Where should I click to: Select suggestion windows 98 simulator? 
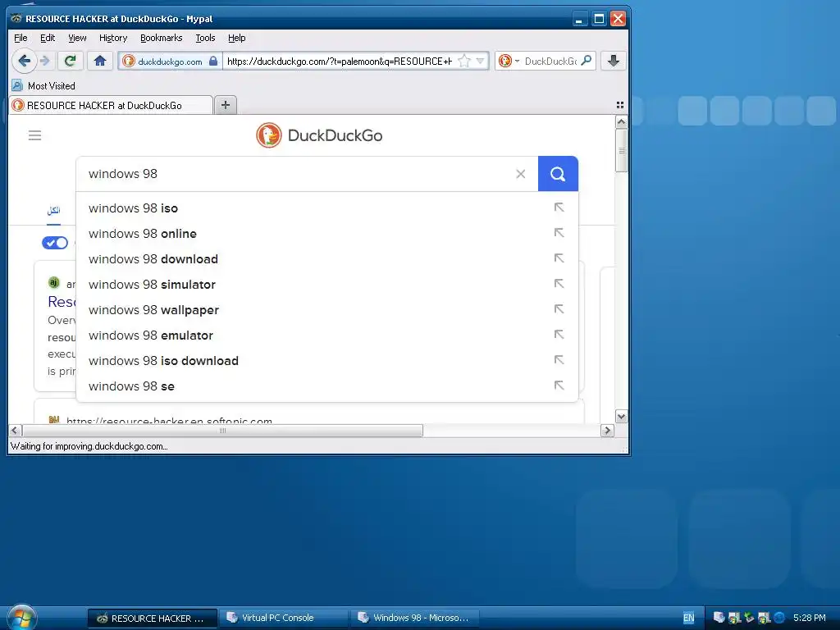click(327, 285)
